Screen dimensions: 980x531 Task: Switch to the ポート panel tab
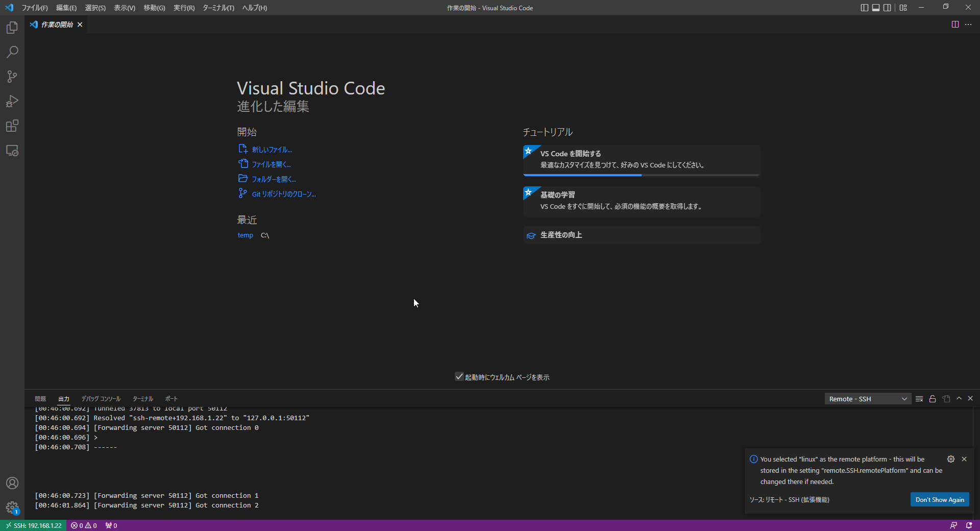[x=171, y=399]
